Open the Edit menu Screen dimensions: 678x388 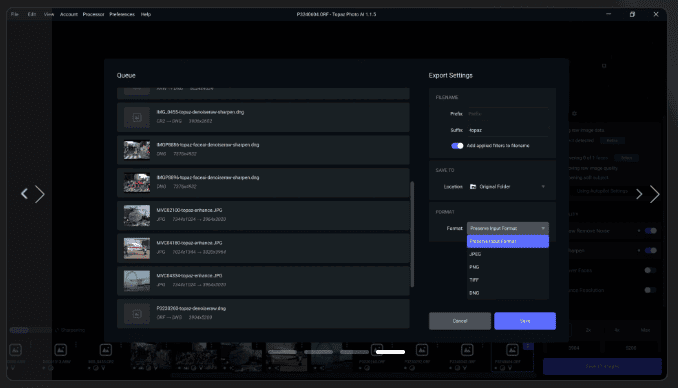32,14
